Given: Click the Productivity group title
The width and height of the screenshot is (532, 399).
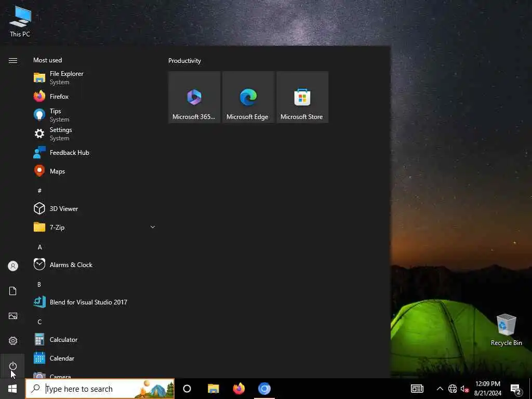Looking at the screenshot, I should pos(184,61).
